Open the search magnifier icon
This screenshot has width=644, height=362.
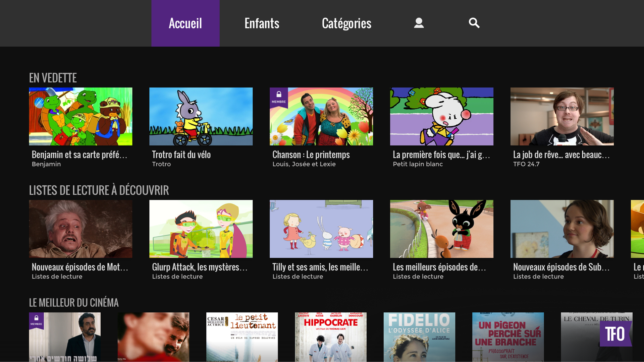474,23
